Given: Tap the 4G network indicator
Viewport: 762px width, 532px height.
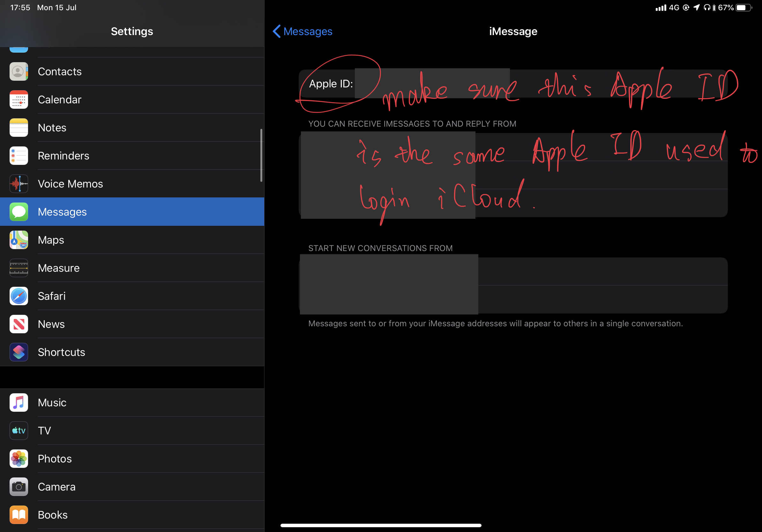Looking at the screenshot, I should (x=674, y=8).
